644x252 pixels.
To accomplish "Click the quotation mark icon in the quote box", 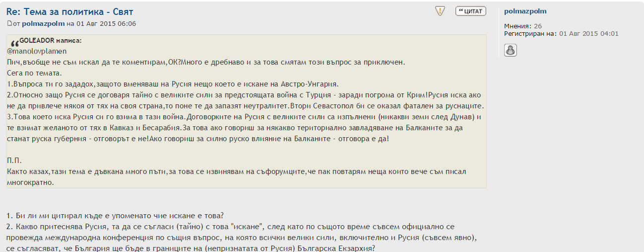I will [14, 44].
